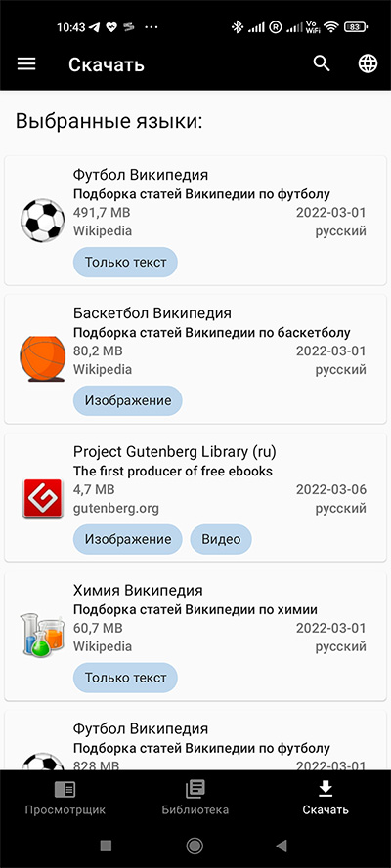Switch to the Библиотека tab
The height and width of the screenshot is (868, 391).
click(x=195, y=798)
